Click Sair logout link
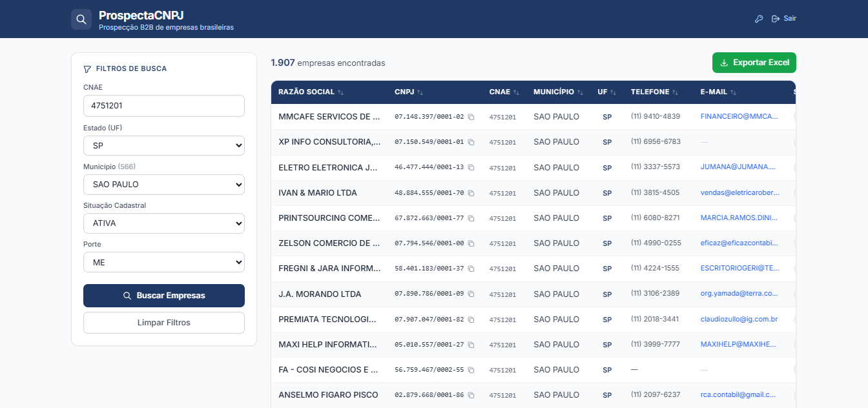 (784, 19)
